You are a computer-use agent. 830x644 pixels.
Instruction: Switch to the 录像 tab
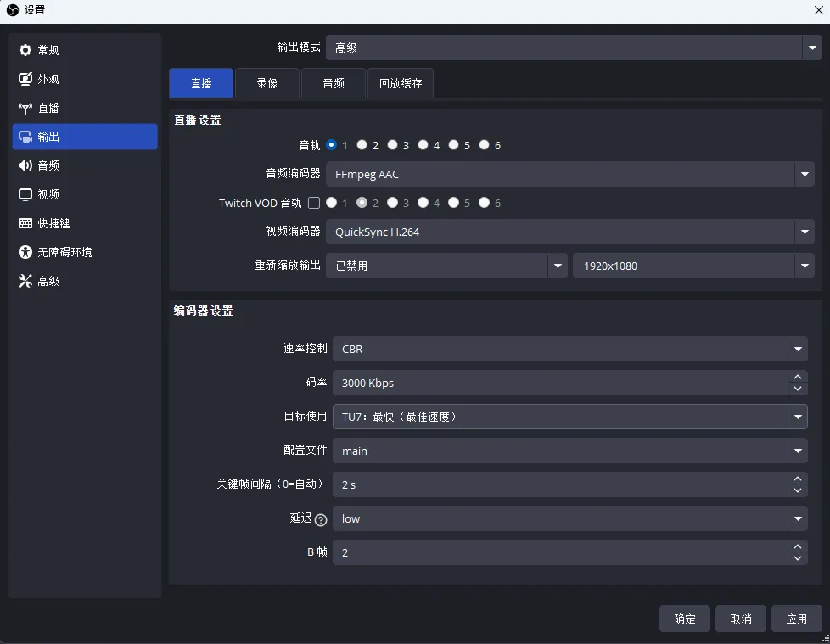click(x=267, y=84)
